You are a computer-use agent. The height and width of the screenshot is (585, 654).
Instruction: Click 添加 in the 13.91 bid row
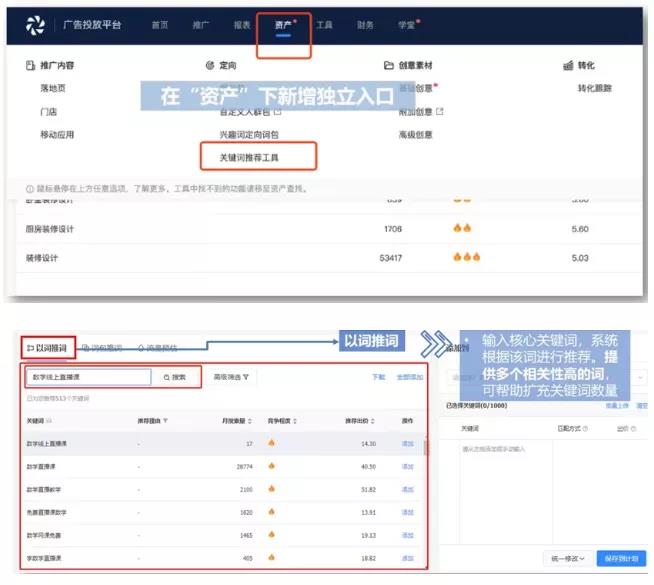point(407,512)
